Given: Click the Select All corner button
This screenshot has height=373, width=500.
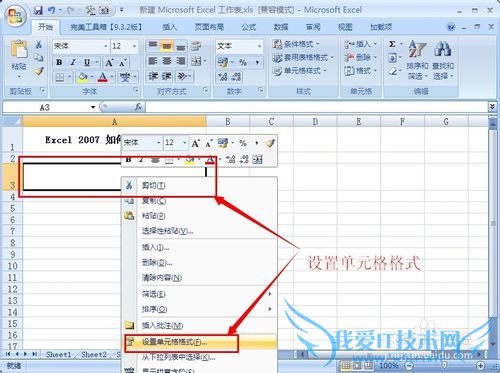Looking at the screenshot, I should pyautogui.click(x=13, y=121).
